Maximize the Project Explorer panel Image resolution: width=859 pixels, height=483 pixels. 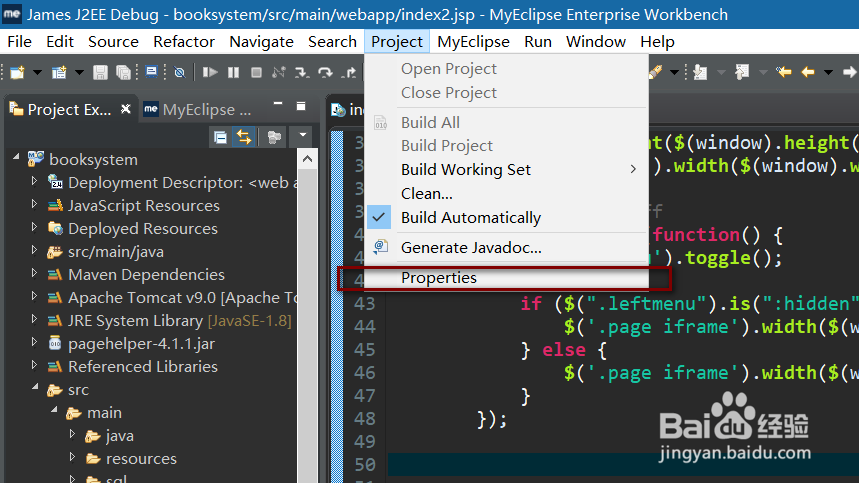click(x=301, y=106)
